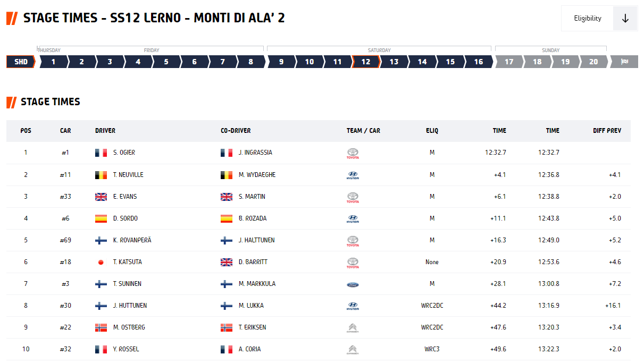The height and width of the screenshot is (363, 644).
Task: Click the down arrow next to Eligibility
Action: pyautogui.click(x=625, y=19)
